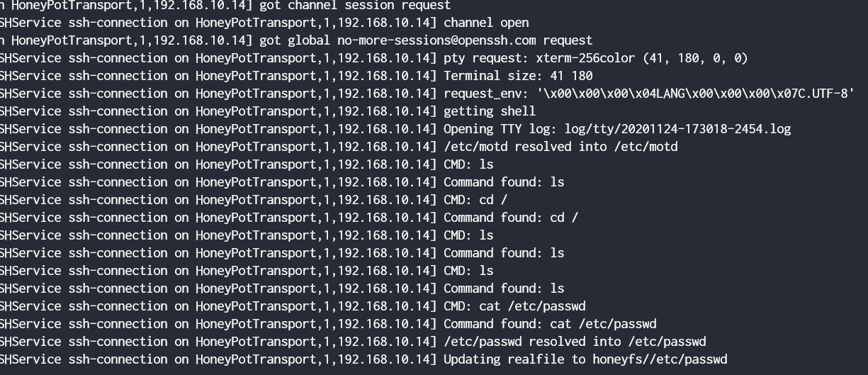
Task: Click the "/etc/motd resolved into /etc/motd" message
Action: pyautogui.click(x=560, y=147)
